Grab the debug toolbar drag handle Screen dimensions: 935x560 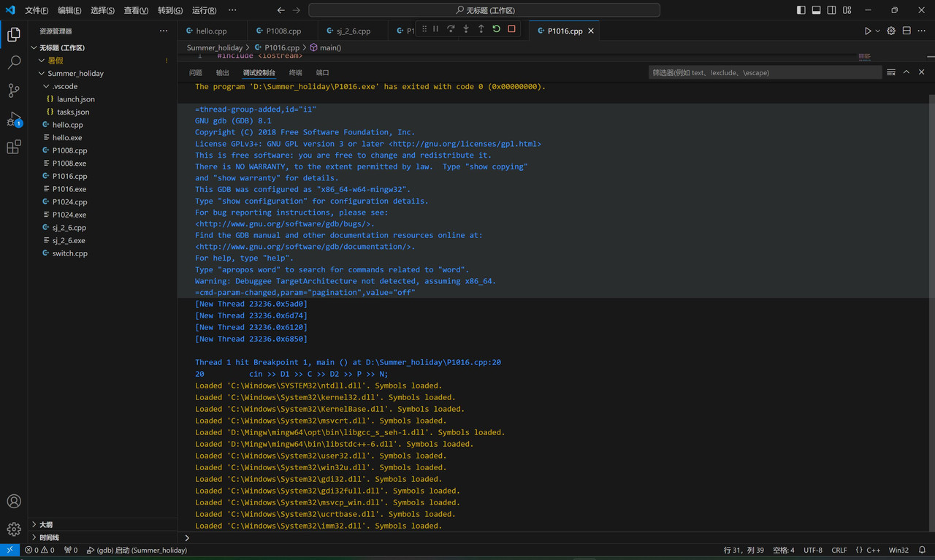pyautogui.click(x=424, y=29)
